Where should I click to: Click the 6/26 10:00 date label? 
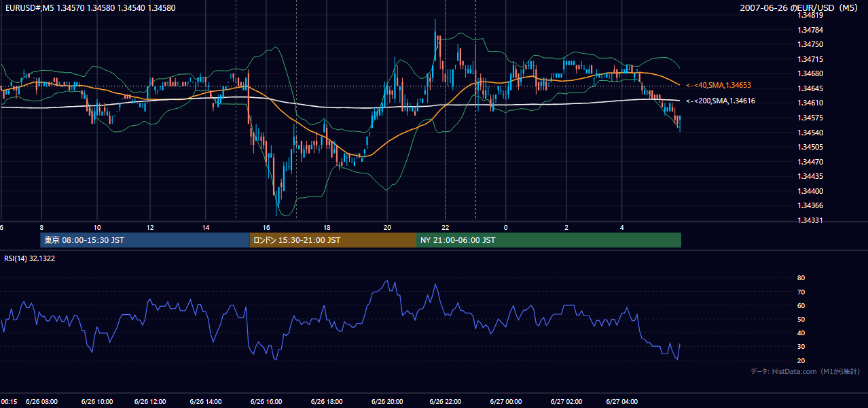pos(96,401)
